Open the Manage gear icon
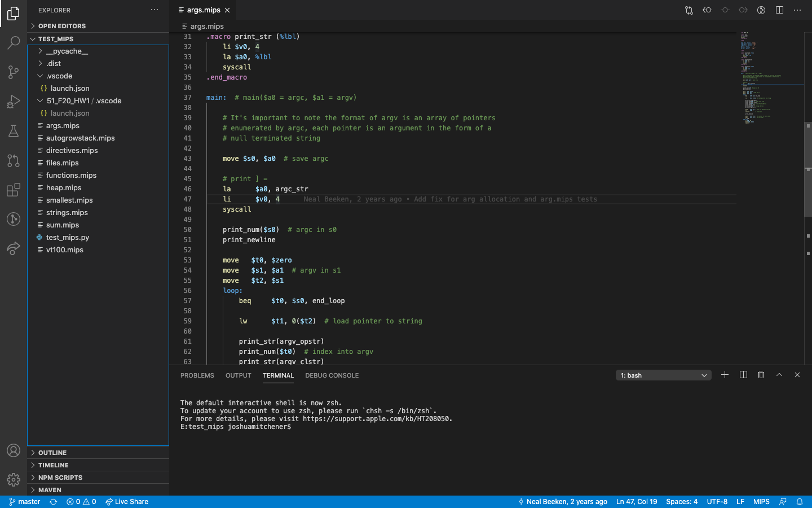 [14, 480]
